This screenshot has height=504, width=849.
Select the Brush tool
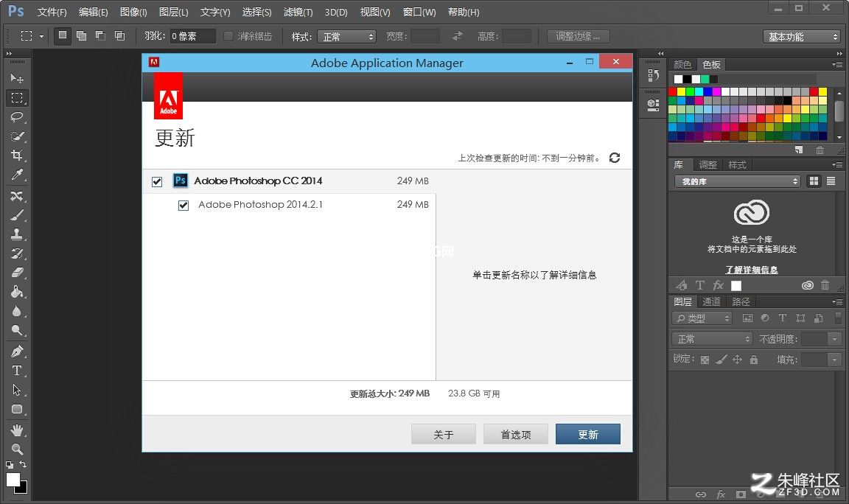point(17,215)
